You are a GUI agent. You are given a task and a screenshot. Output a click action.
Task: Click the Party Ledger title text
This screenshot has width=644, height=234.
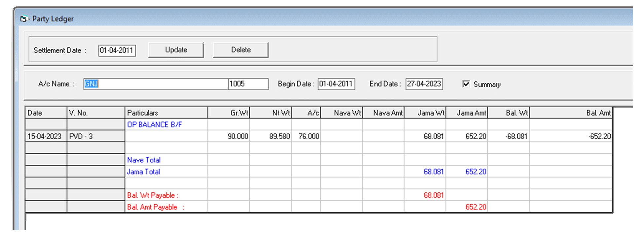pyautogui.click(x=53, y=19)
